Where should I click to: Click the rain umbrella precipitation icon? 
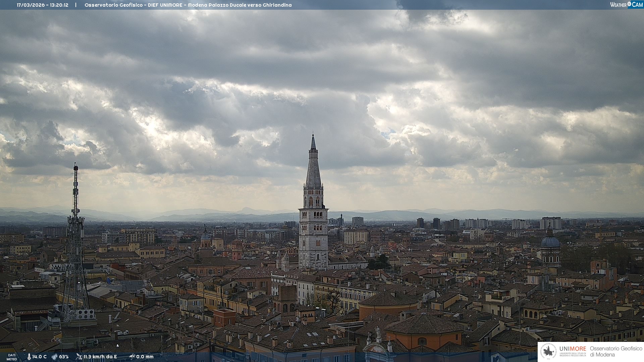coord(132,357)
